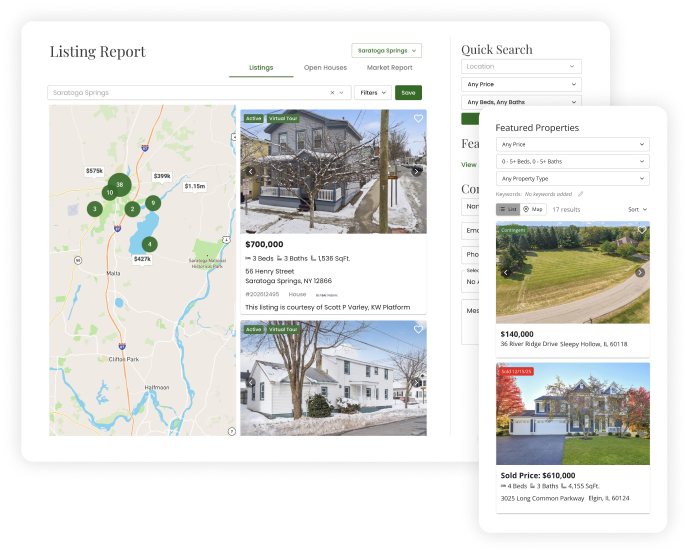689x555 pixels.
Task: Expand the Filters dropdown
Action: 373,92
